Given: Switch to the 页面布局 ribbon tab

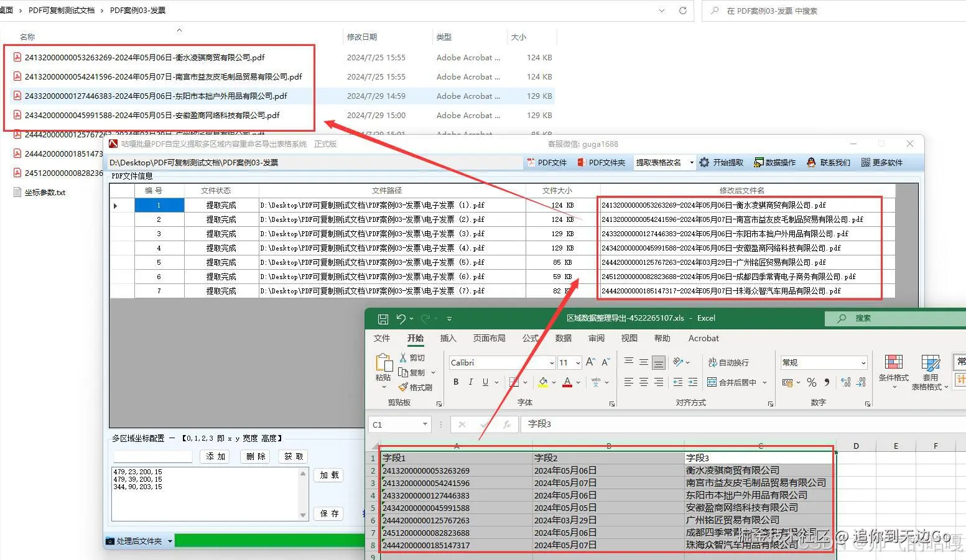Looking at the screenshot, I should 490,339.
